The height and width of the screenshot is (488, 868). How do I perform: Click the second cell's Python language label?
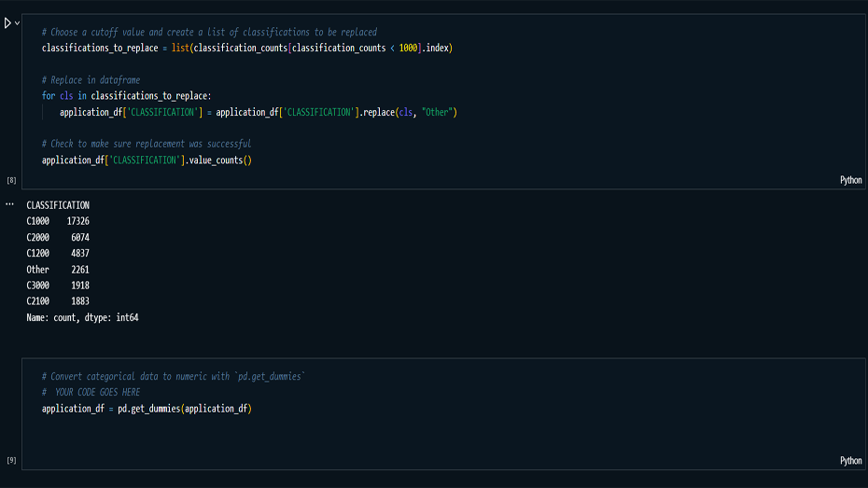[850, 460]
